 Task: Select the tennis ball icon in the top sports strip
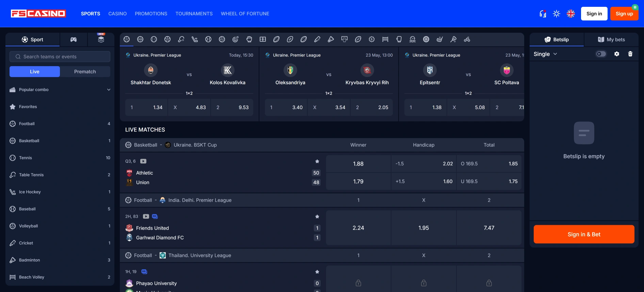154,40
